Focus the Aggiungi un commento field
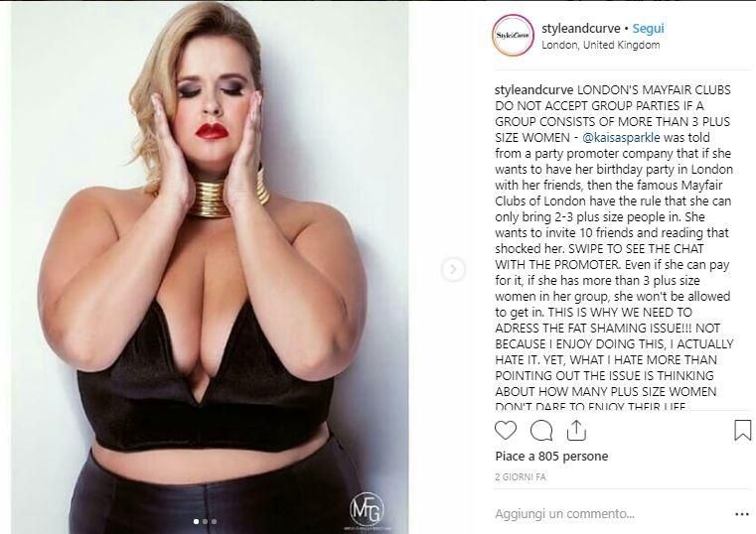Image resolution: width=756 pixels, height=534 pixels. (608, 514)
